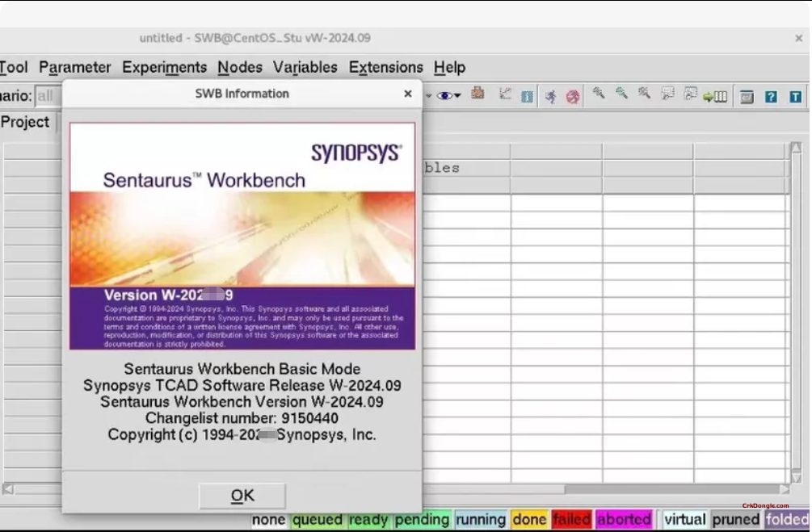Click the third magnifier zoom icon
This screenshot has height=532, width=812.
point(644,93)
